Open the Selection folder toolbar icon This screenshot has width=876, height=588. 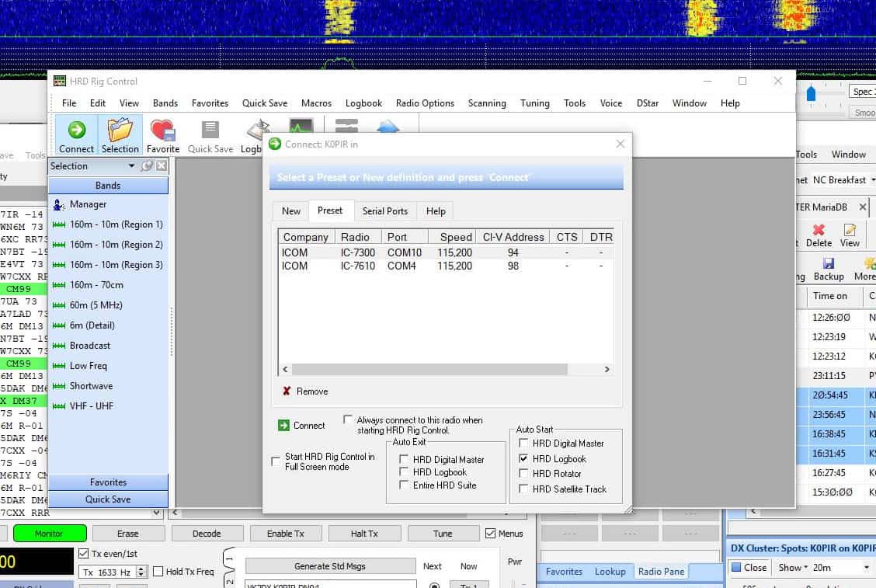point(120,130)
